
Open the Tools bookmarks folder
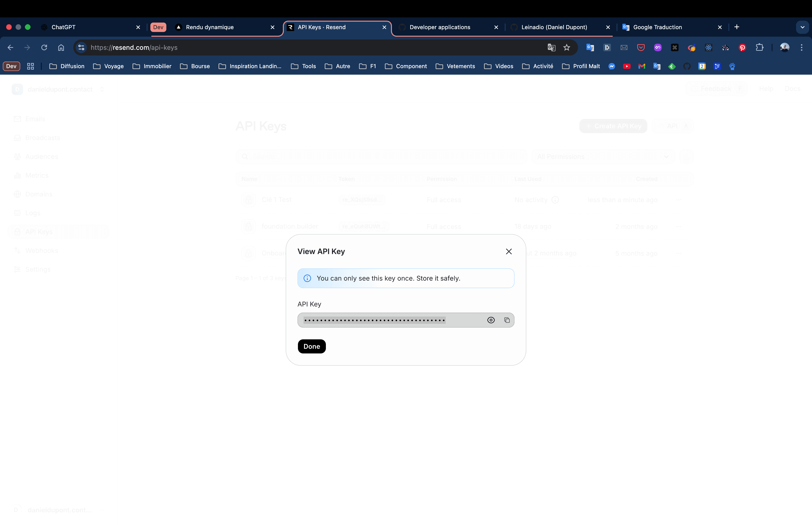pos(303,67)
